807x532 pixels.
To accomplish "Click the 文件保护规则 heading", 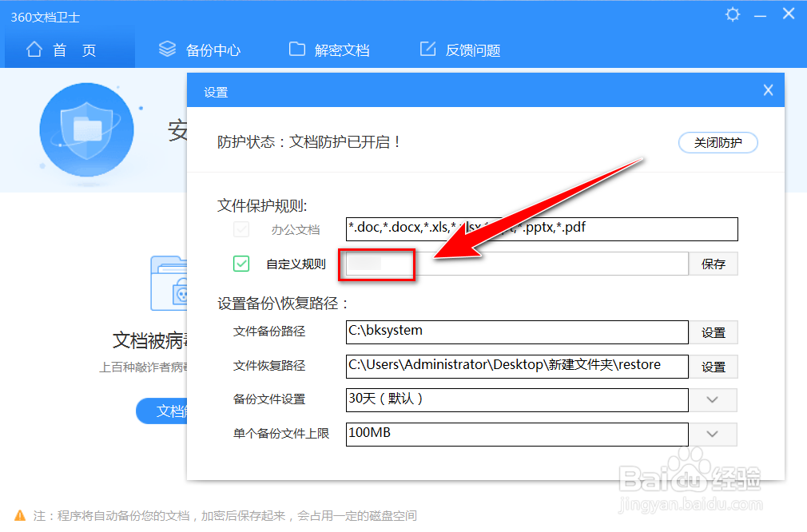I will click(262, 206).
